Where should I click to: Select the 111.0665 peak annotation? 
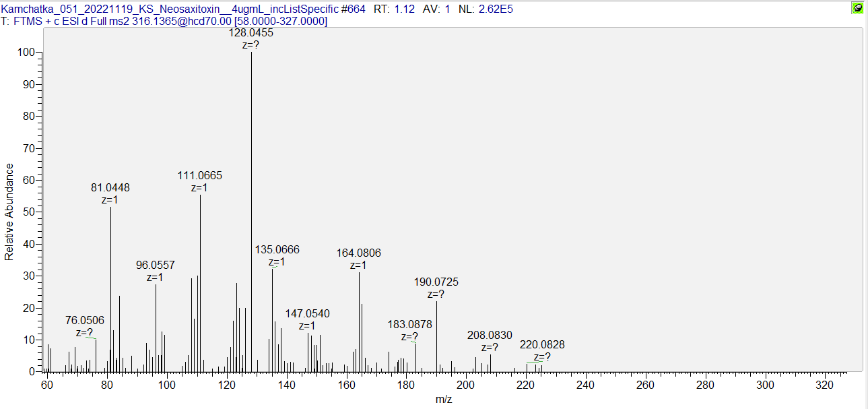pos(200,176)
